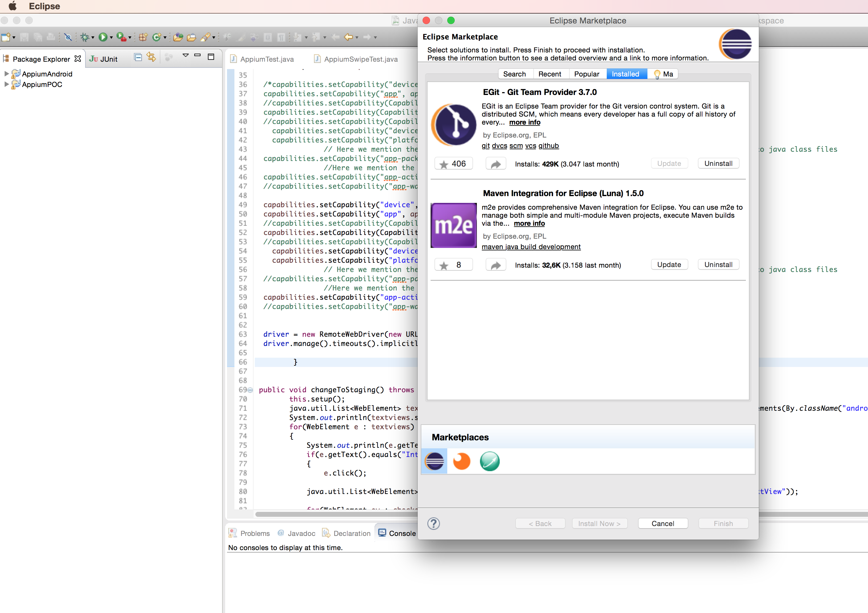Minimize the Package Explorer view
Screen dimensions: 868x613
197,56
